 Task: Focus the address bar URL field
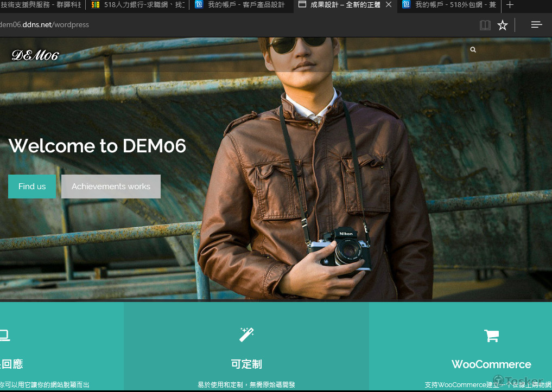pyautogui.click(x=217, y=25)
